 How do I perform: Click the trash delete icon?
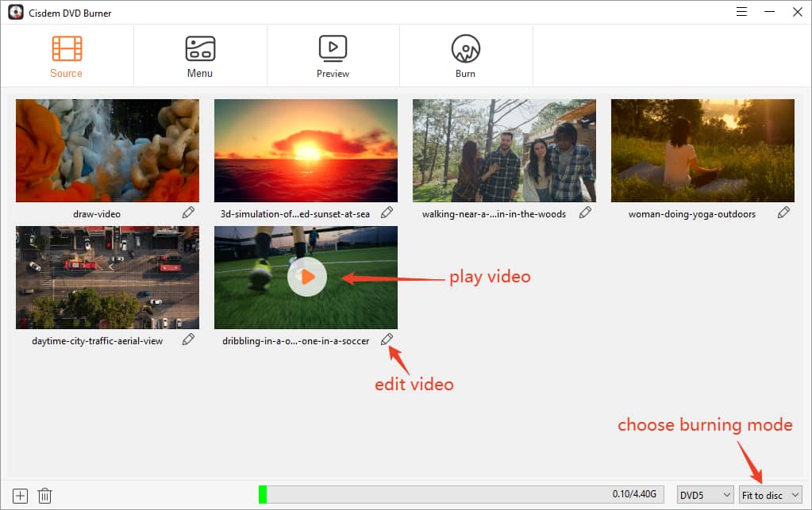[44, 496]
